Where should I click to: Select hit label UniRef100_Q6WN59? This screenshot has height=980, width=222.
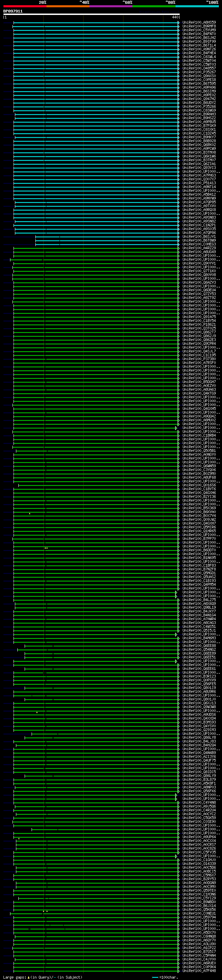199,466
